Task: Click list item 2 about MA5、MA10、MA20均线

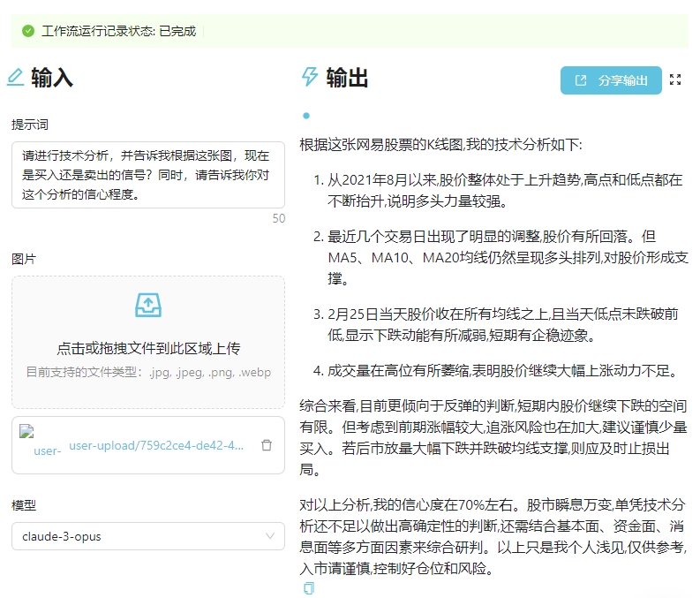Action: (x=501, y=258)
